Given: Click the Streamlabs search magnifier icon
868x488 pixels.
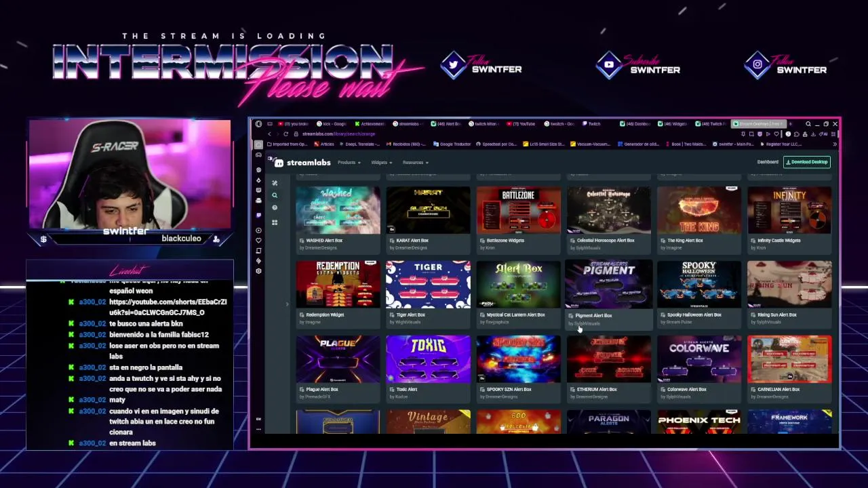Looking at the screenshot, I should pyautogui.click(x=275, y=195).
